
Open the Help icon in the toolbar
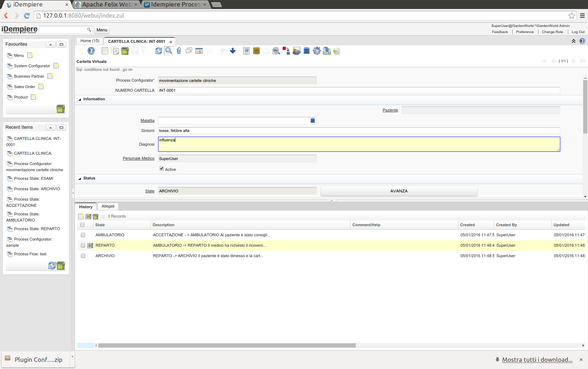(x=91, y=51)
